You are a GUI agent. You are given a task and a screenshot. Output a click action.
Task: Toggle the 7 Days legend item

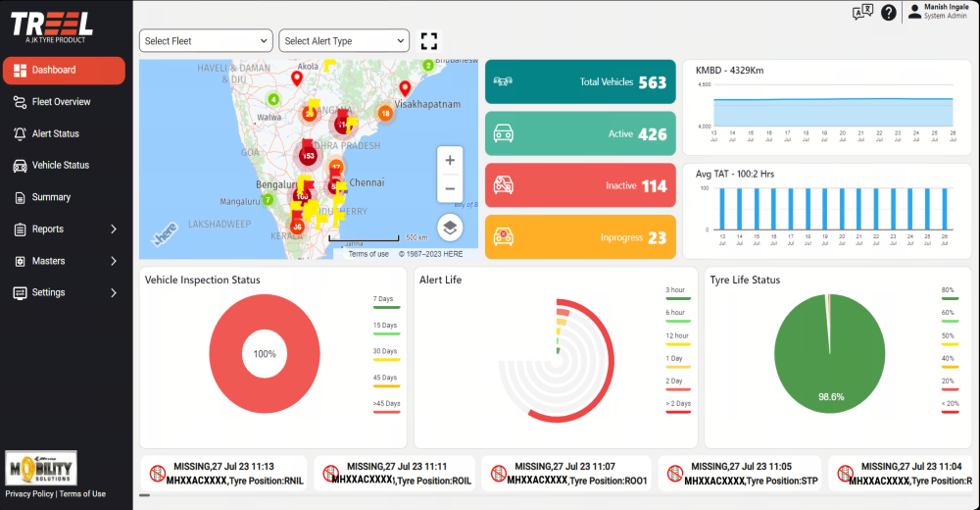[x=385, y=299]
